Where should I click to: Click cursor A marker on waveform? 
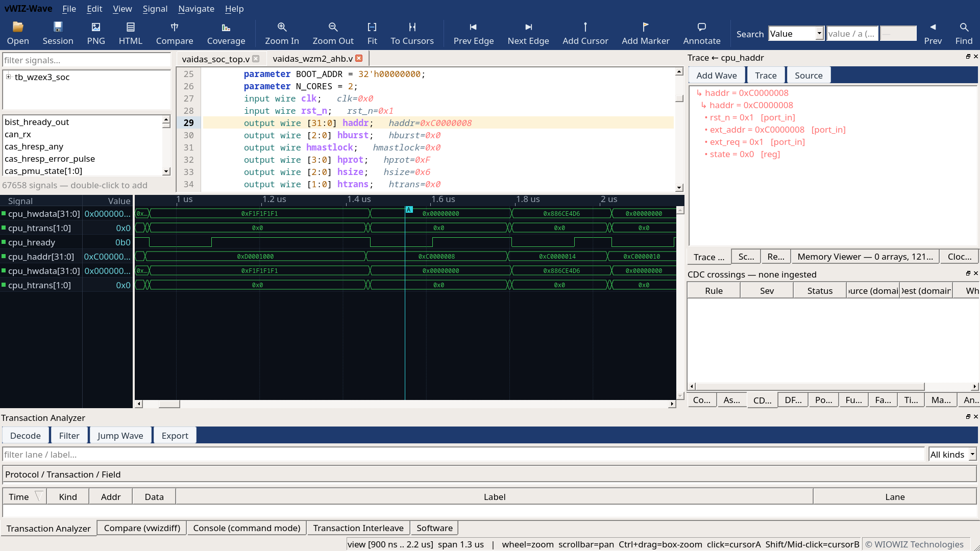point(409,210)
